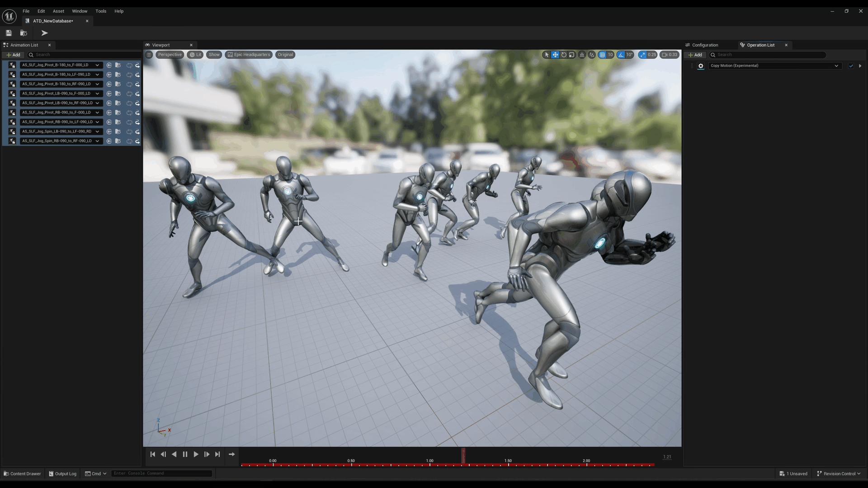868x488 pixels.
Task: Pause animation playback
Action: tap(185, 455)
